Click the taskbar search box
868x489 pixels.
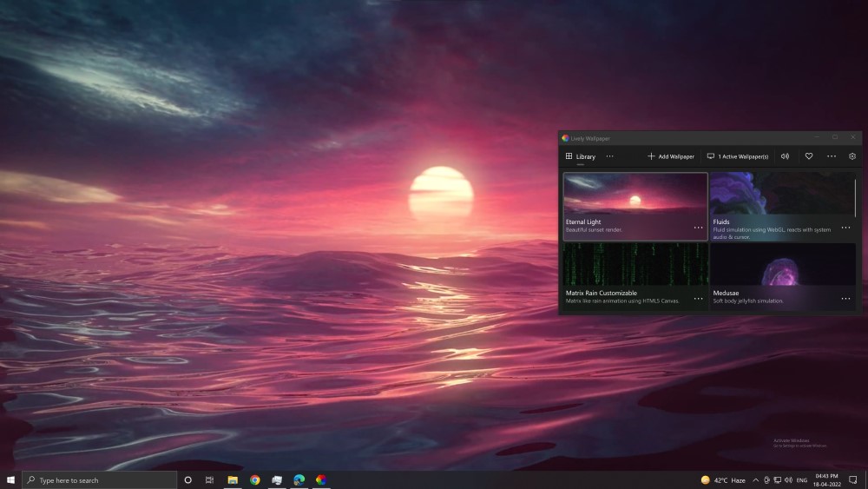tap(100, 479)
